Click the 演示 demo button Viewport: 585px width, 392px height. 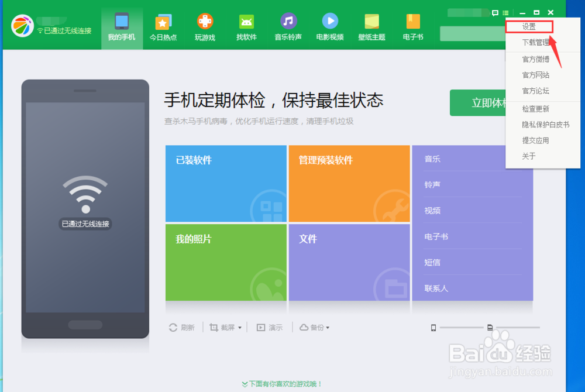(x=269, y=328)
